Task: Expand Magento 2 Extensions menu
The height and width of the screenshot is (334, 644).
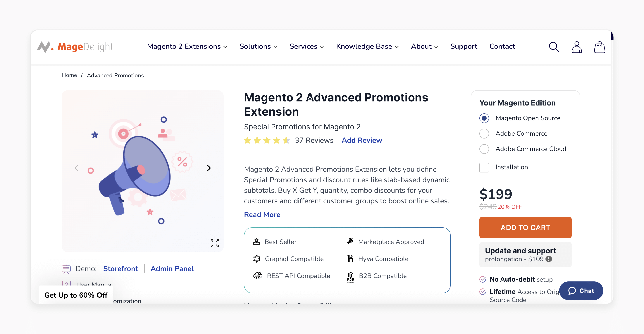Action: (187, 46)
